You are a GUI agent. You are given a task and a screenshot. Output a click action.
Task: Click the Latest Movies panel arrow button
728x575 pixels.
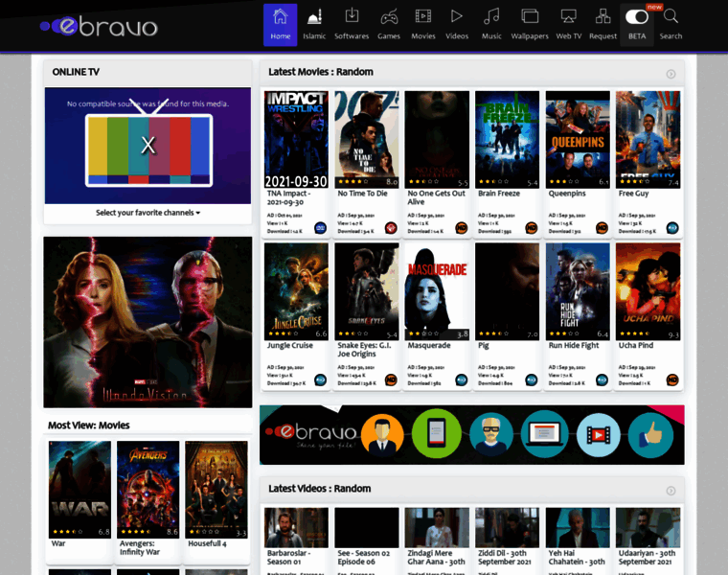pyautogui.click(x=671, y=74)
